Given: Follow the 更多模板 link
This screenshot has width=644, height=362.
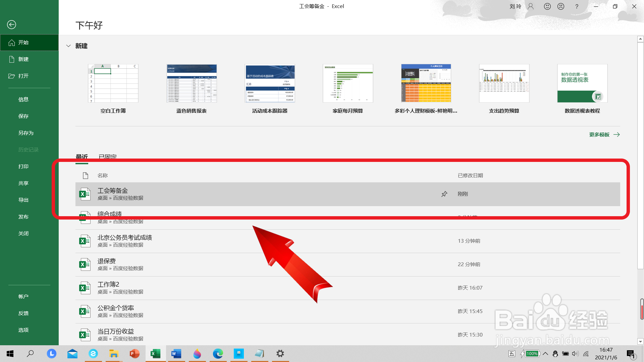Looking at the screenshot, I should tap(604, 135).
